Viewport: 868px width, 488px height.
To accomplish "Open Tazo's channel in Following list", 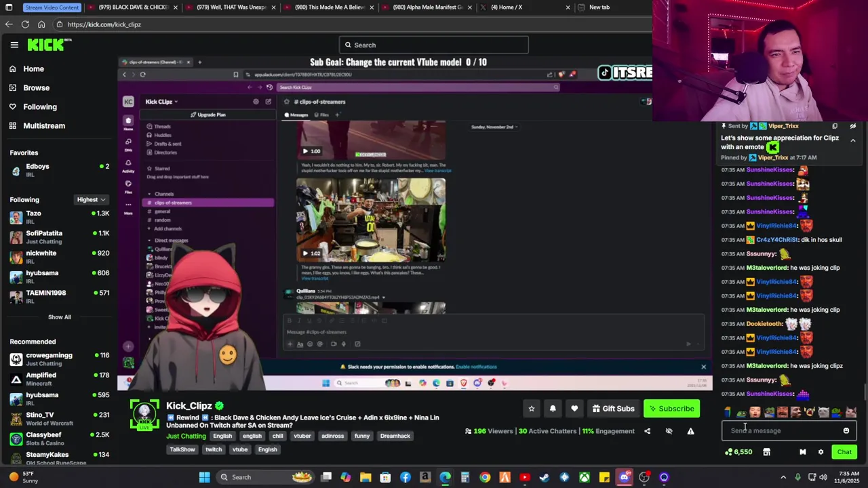I will tap(59, 217).
